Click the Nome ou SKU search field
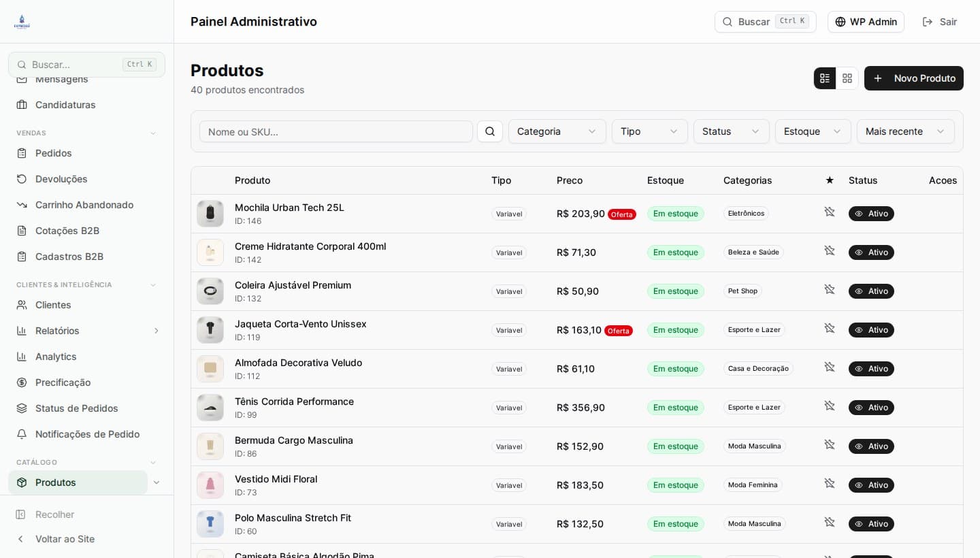980x558 pixels. tap(336, 131)
